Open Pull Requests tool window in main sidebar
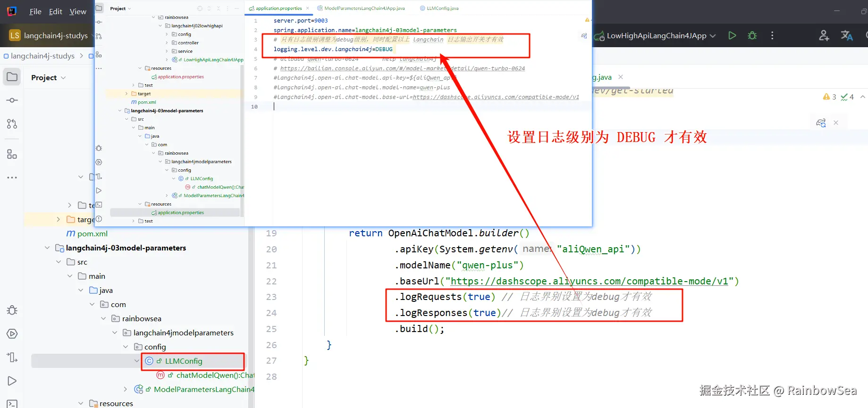 click(12, 124)
